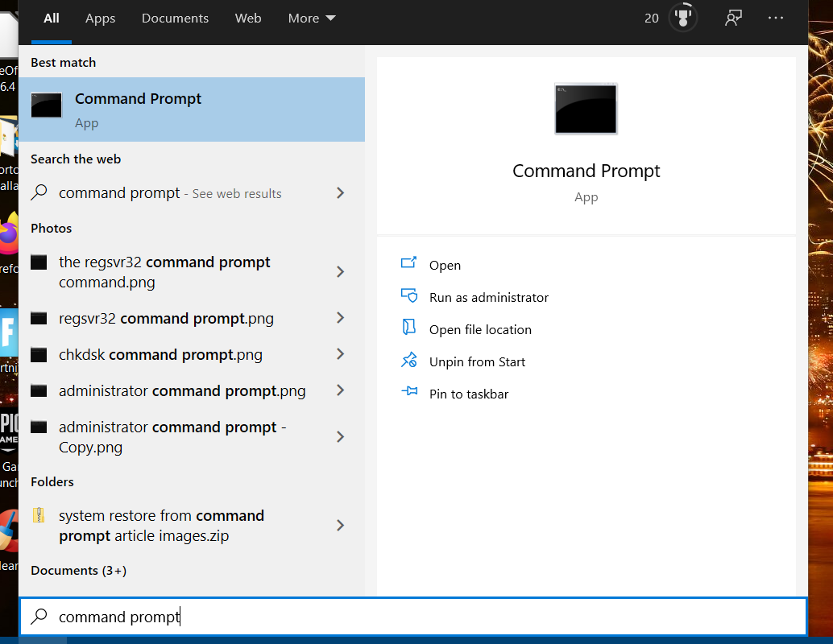Expand arrow for web results entry
Image resolution: width=833 pixels, height=644 pixels.
point(341,193)
